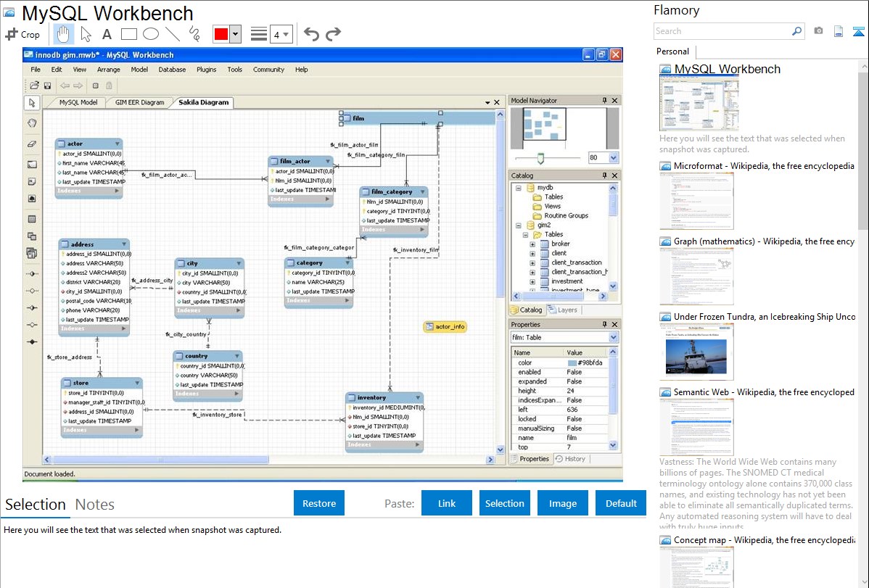Open the color picker dropdown arrow
Screen dimensions: 869x588
[x=235, y=34]
